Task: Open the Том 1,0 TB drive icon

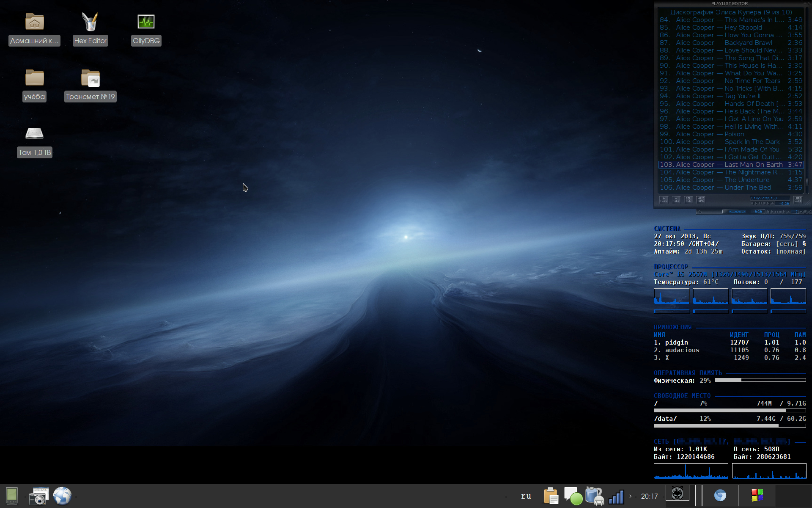Action: pos(34,134)
